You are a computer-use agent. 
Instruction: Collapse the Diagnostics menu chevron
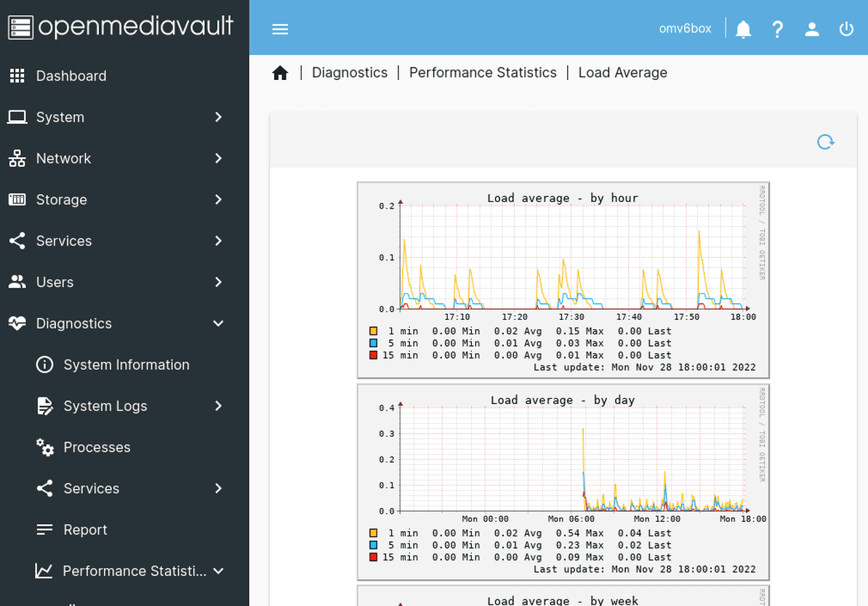click(219, 323)
